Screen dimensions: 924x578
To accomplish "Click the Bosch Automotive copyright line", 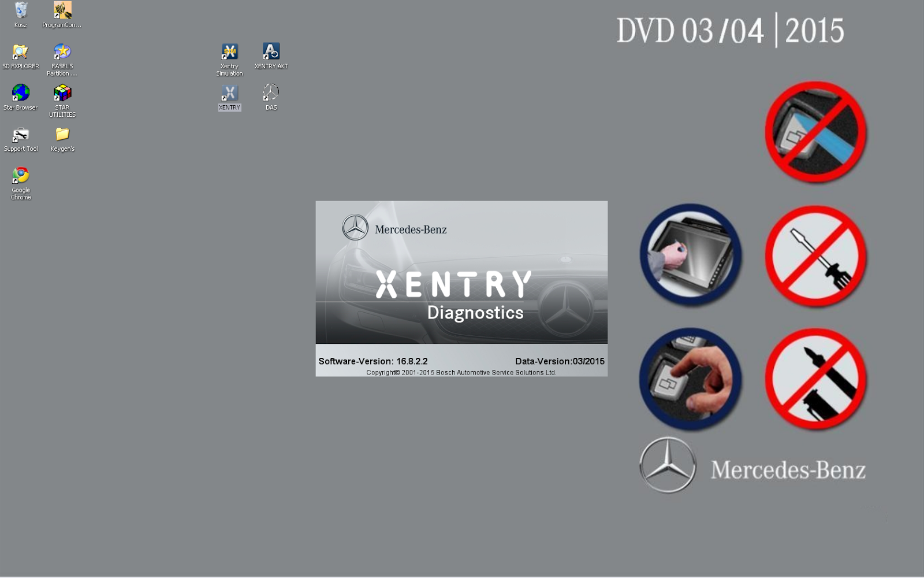I will coord(461,373).
